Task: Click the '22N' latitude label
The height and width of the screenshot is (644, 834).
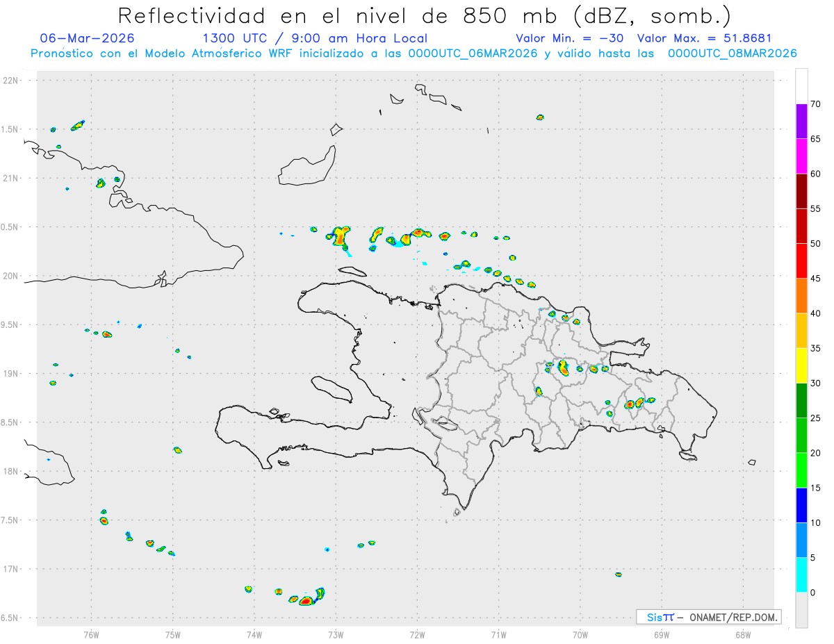Action: pyautogui.click(x=11, y=81)
